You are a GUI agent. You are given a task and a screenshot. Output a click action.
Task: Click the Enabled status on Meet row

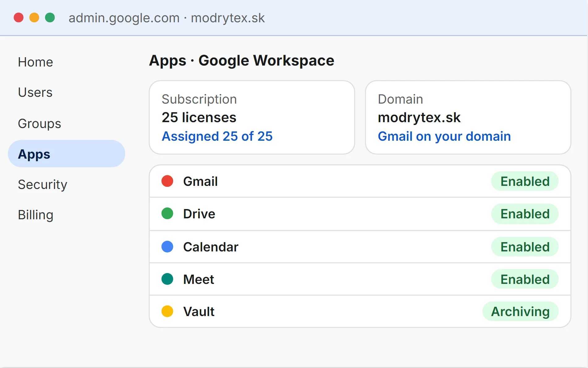click(x=525, y=279)
